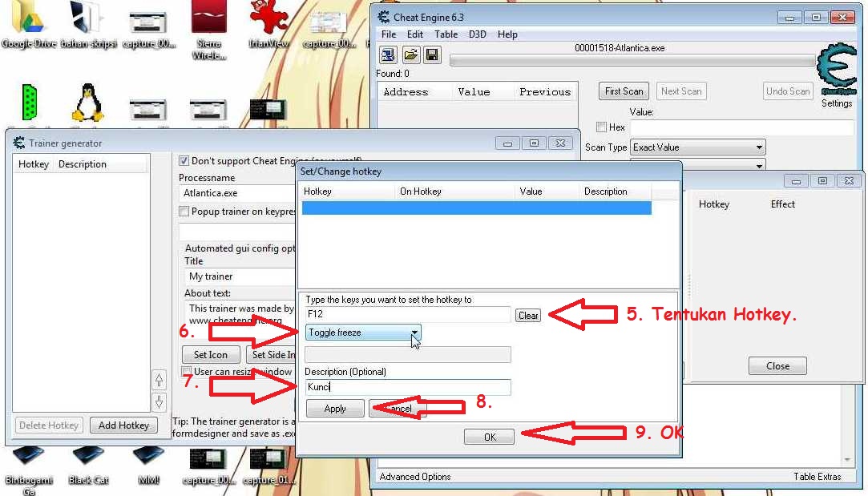The height and width of the screenshot is (496, 868).
Task: Click Advanced Options at bottom
Action: [415, 477]
